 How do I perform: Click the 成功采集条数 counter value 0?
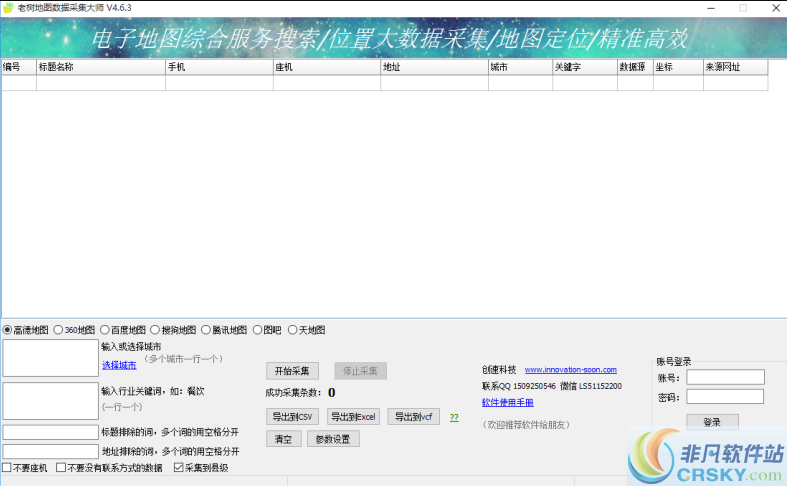click(331, 393)
